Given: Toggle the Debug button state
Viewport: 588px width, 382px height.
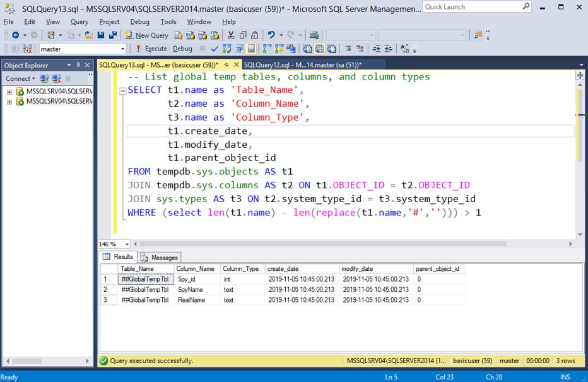Looking at the screenshot, I should click(182, 49).
